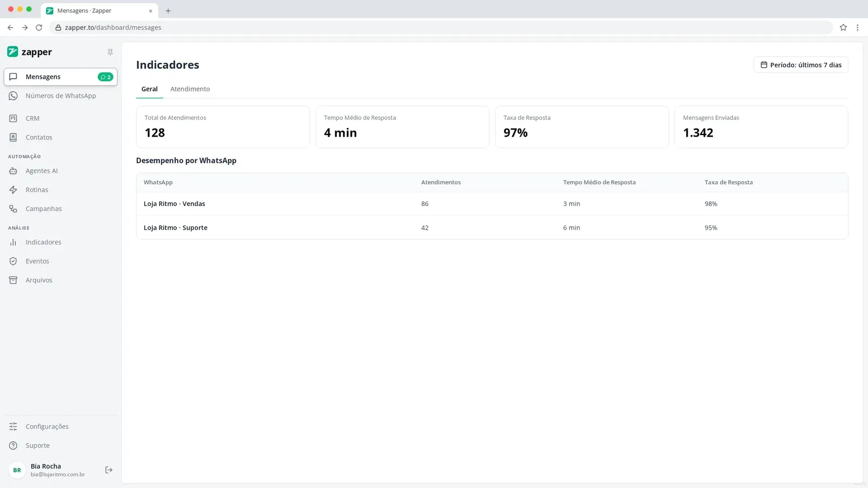Open a new browser tab
Image resolution: width=868 pixels, height=488 pixels.
pos(168,11)
